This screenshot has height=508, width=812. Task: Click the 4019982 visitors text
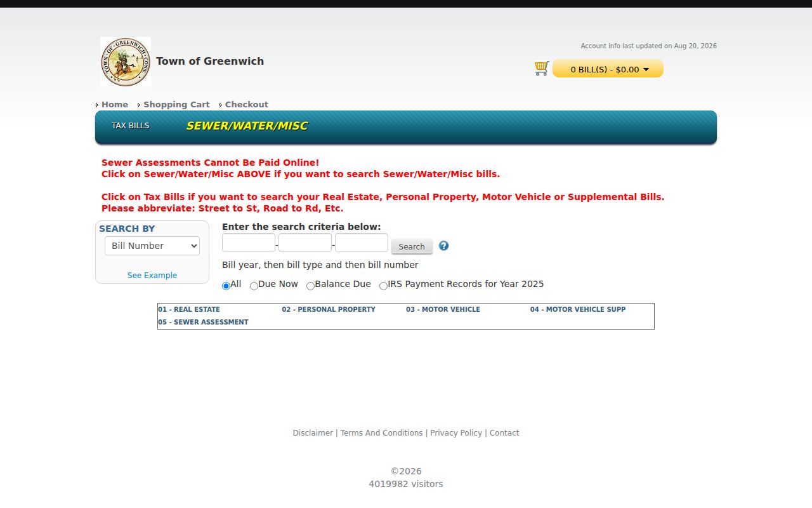click(x=406, y=484)
